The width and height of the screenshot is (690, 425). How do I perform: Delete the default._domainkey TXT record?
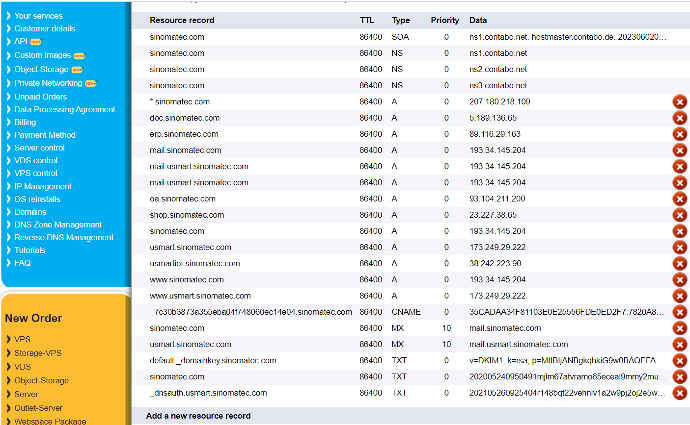tap(679, 361)
